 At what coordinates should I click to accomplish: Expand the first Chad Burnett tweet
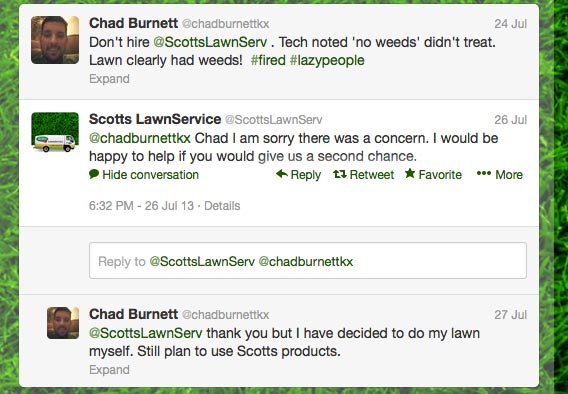point(109,79)
